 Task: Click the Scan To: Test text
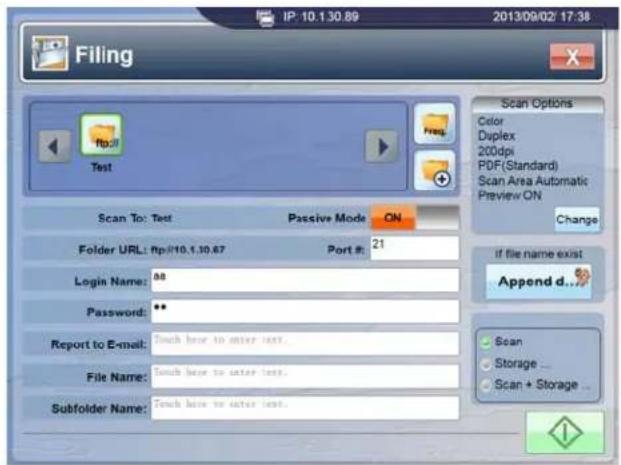click(x=135, y=218)
